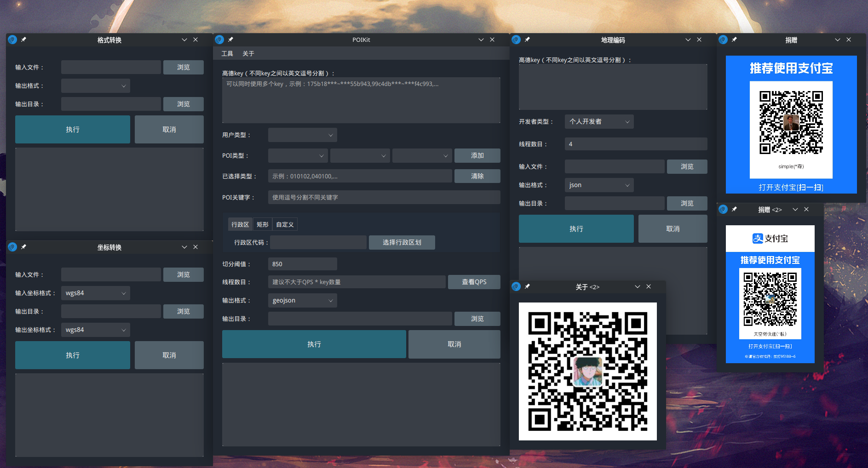Open the 关于 menu in POIKit
Screen dimensions: 868x468
pos(248,53)
